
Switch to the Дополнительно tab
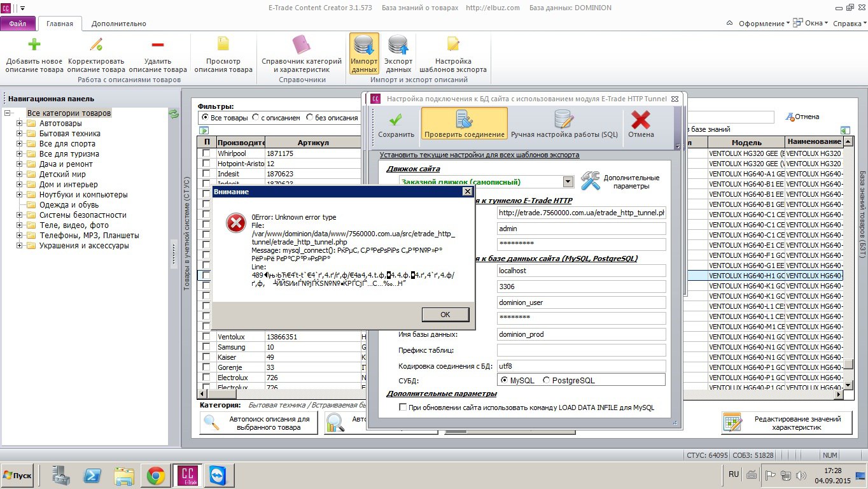[x=119, y=24]
